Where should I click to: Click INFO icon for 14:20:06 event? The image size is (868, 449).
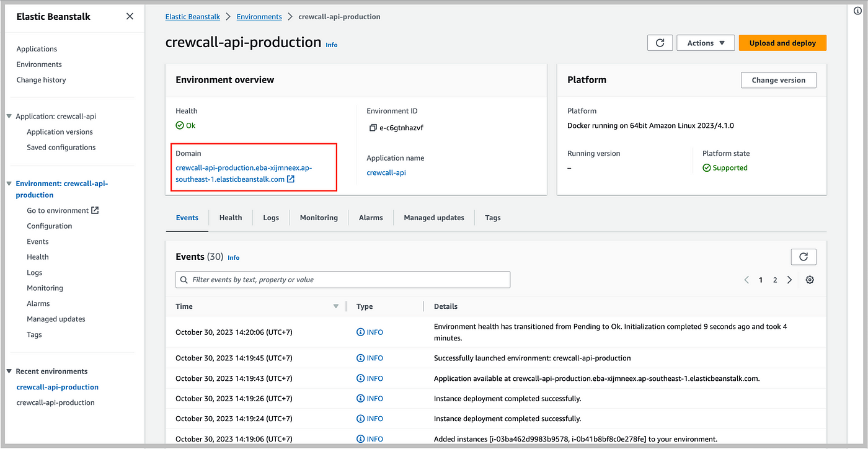pos(360,332)
